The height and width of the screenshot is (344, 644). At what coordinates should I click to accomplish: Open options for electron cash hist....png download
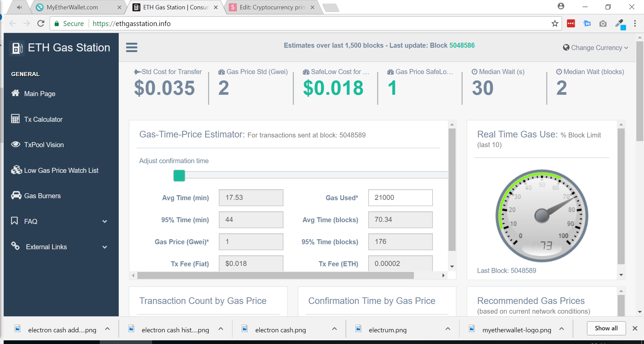coord(221,329)
